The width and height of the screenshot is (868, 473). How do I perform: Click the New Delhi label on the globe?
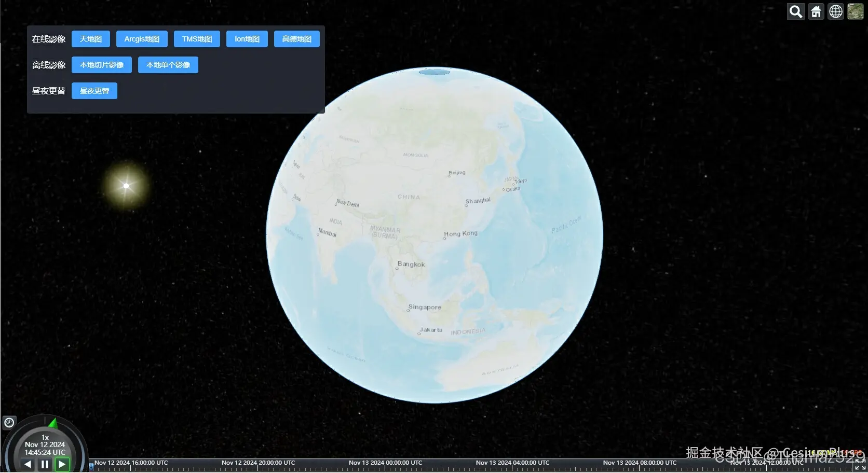pyautogui.click(x=348, y=203)
